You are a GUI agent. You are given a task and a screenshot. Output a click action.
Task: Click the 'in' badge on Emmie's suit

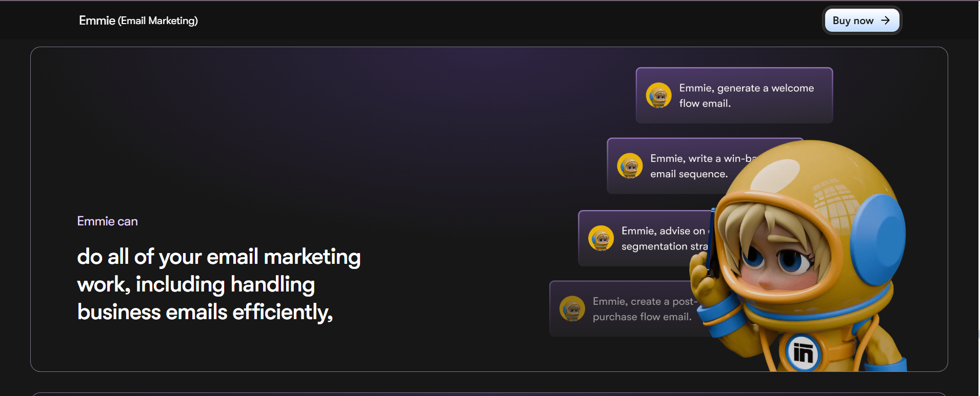(x=803, y=352)
